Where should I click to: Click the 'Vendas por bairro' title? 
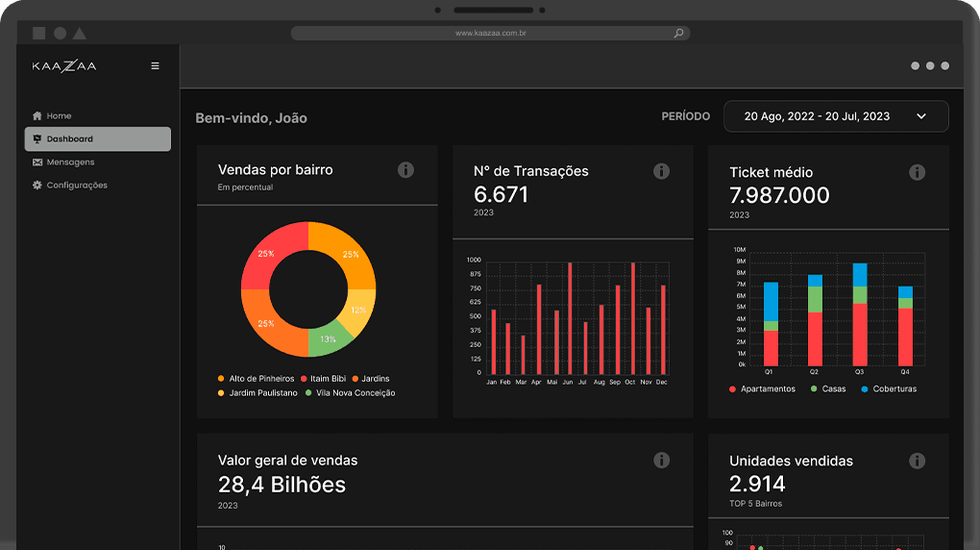[275, 169]
